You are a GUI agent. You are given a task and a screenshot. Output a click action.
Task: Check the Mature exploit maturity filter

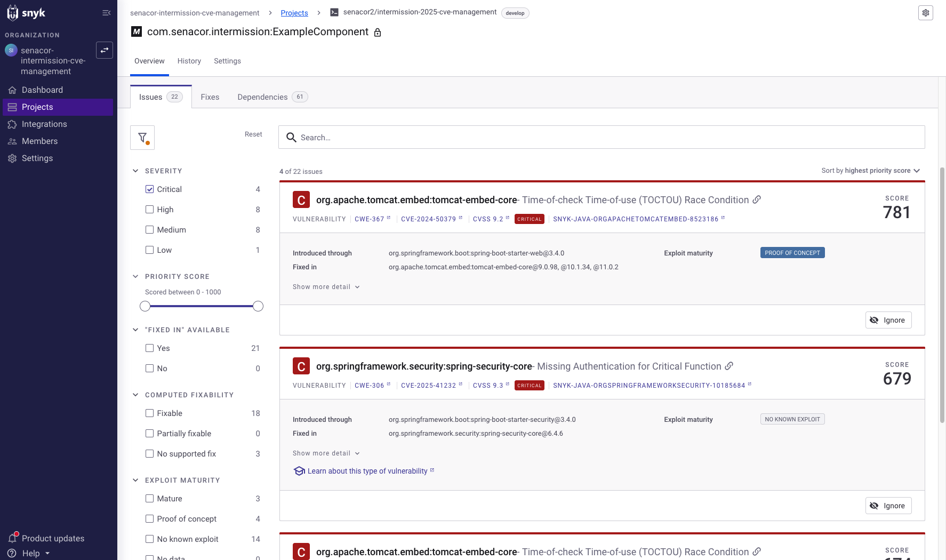click(149, 499)
